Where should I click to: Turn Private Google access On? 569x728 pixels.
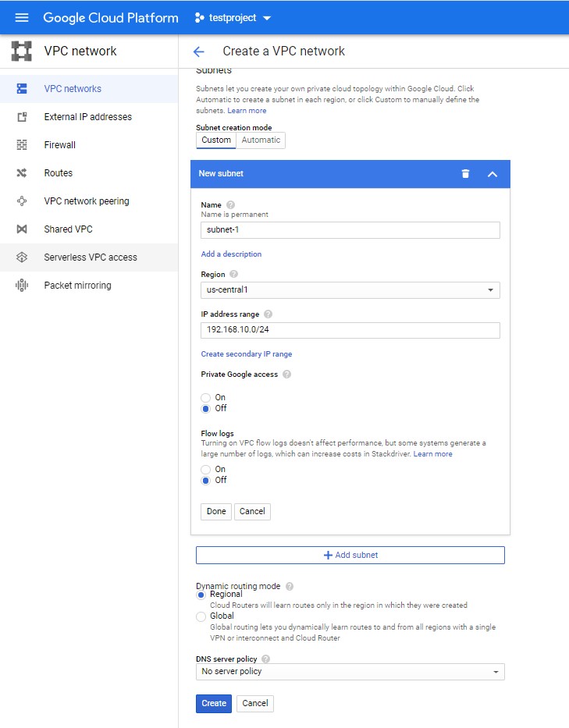[206, 398]
